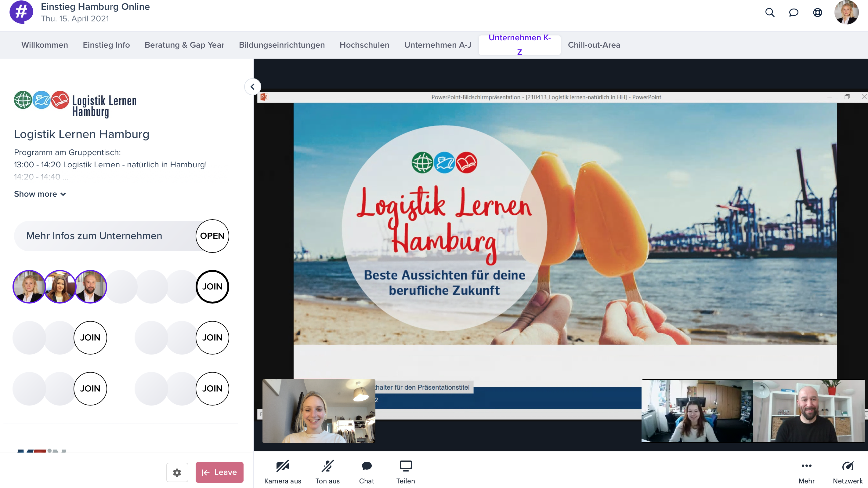The width and height of the screenshot is (868, 488).
Task: Select the Bildungseinrichtungen tab
Action: [282, 45]
